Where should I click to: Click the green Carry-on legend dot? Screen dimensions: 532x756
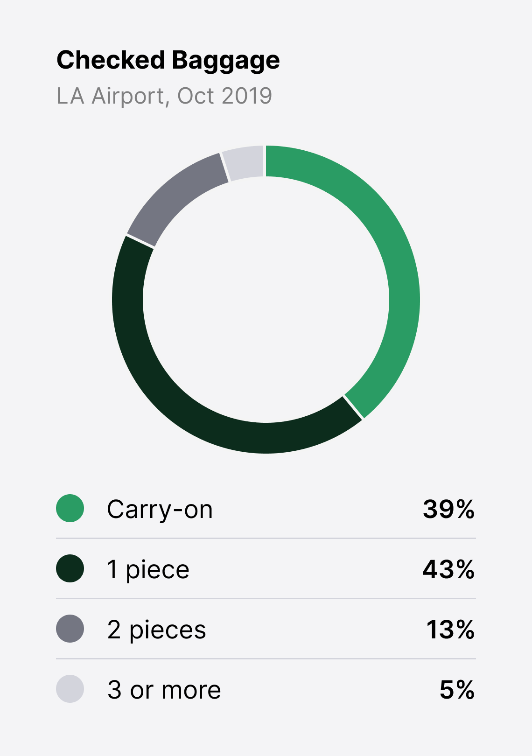point(70,508)
